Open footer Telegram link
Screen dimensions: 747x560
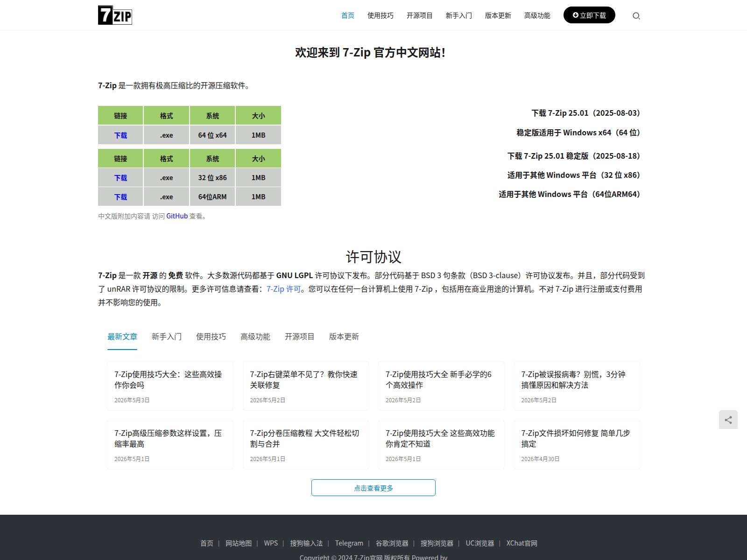pos(349,543)
